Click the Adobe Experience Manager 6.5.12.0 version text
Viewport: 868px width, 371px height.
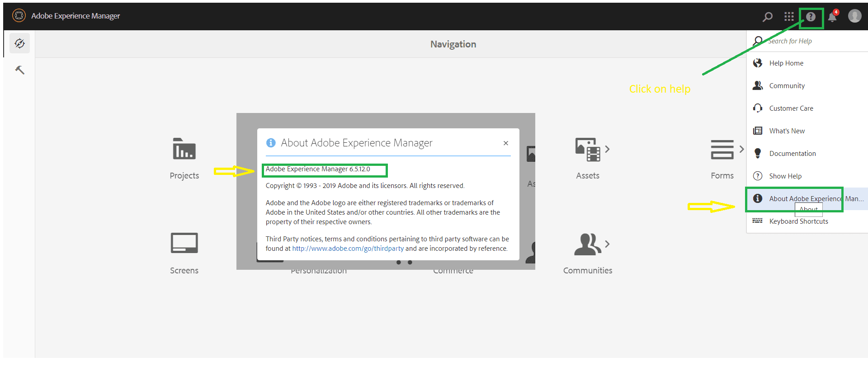318,169
